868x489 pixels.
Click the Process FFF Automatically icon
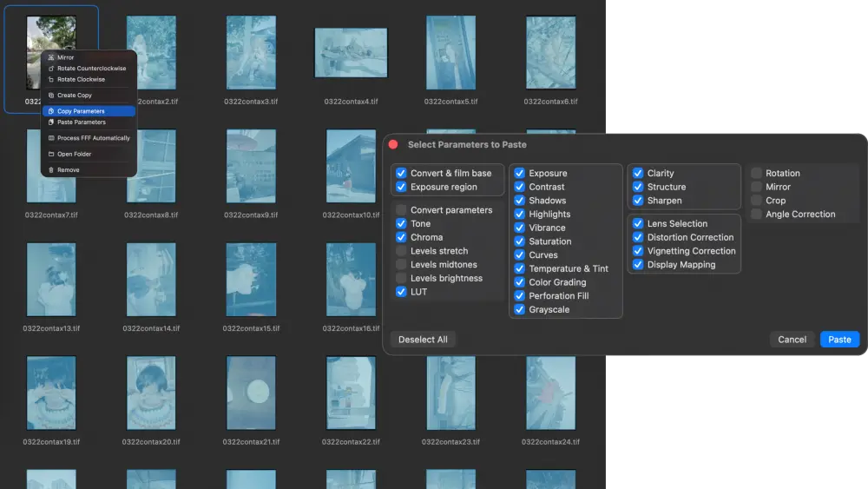[x=51, y=138]
